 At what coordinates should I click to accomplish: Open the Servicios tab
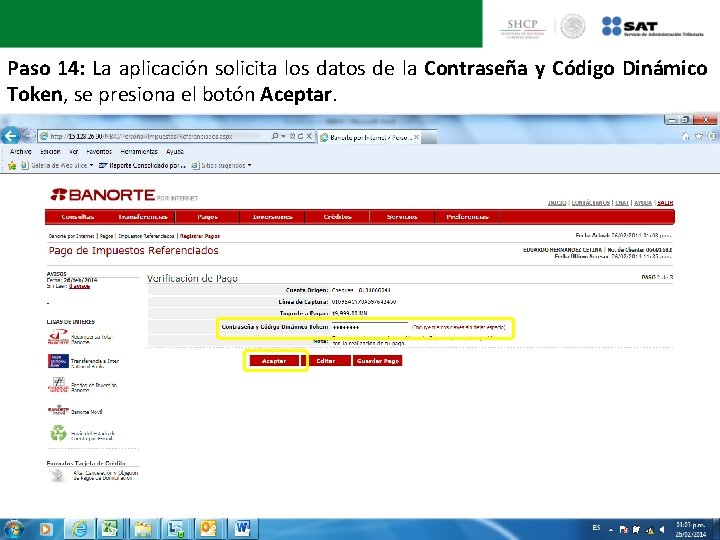(402, 217)
